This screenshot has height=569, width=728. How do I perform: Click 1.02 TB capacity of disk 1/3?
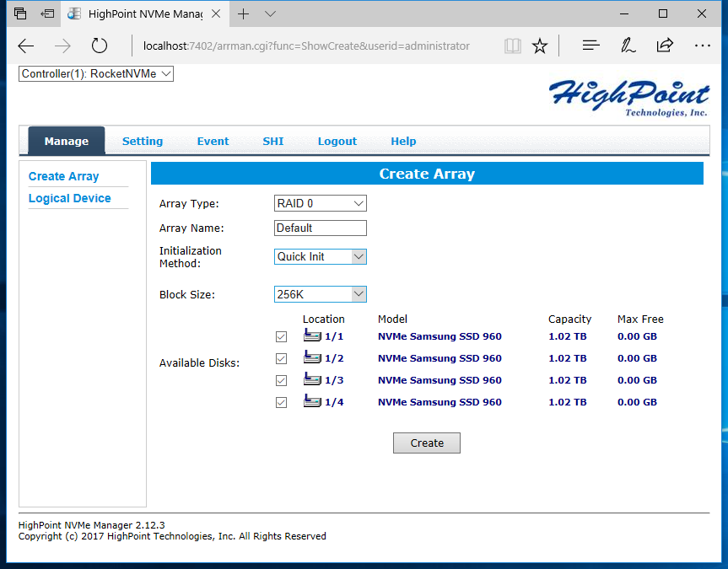click(568, 380)
